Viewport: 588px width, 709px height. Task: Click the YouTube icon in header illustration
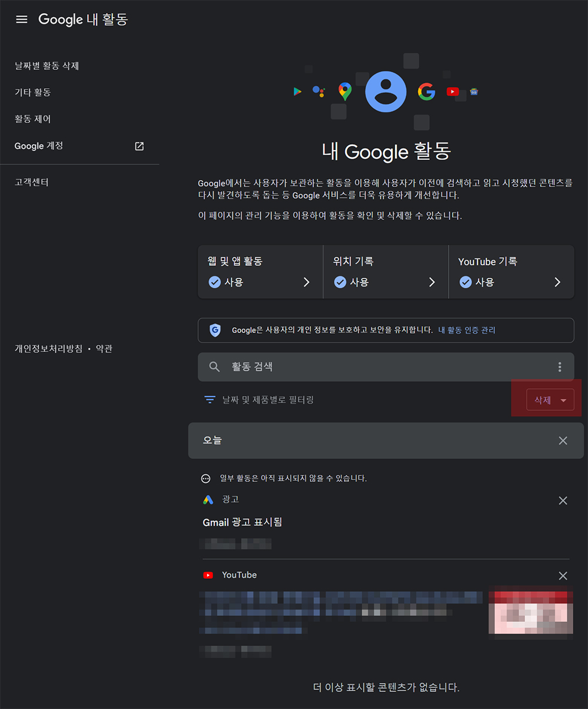(x=452, y=92)
